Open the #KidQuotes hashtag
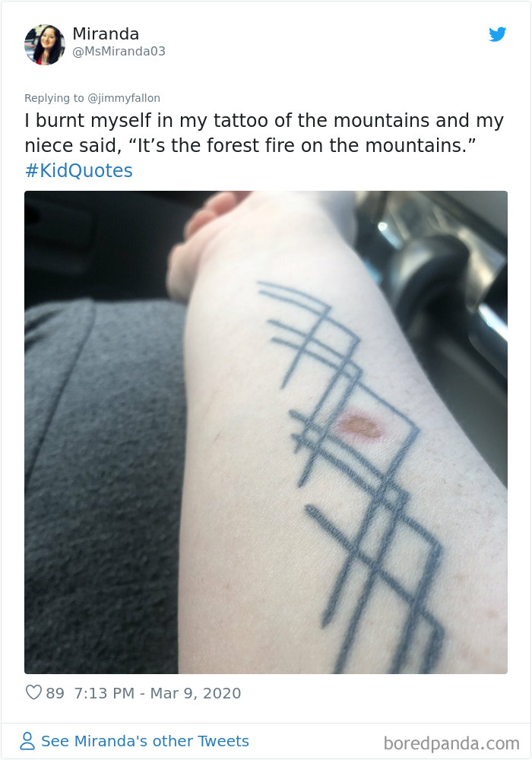 coord(78,170)
